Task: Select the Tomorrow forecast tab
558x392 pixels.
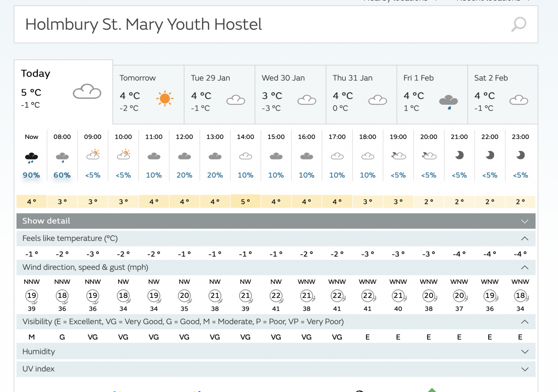Action: click(x=149, y=94)
